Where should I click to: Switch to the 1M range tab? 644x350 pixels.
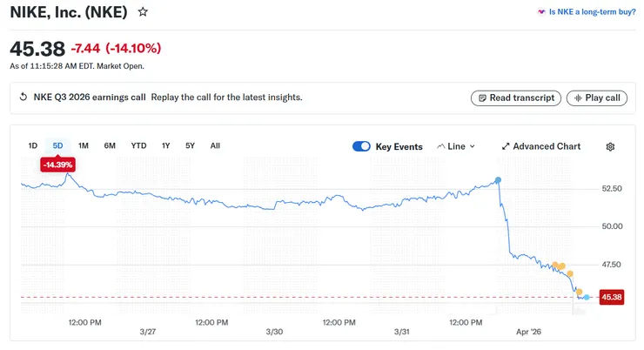84,145
